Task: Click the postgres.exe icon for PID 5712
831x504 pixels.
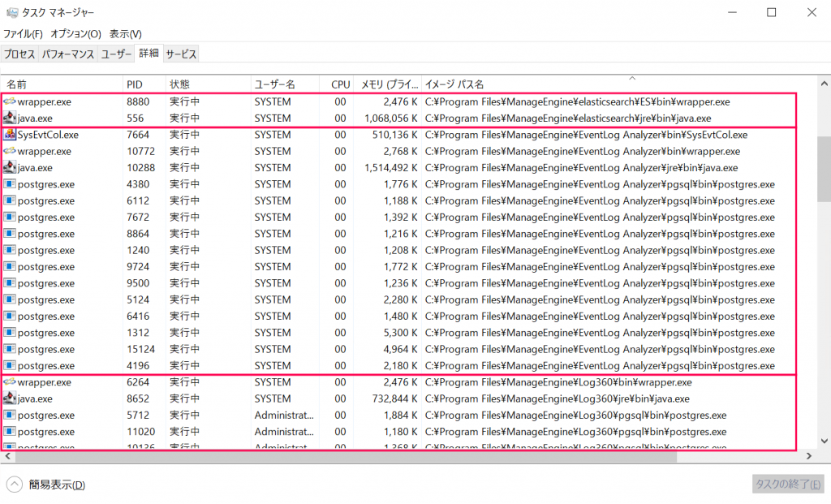Action: click(10, 415)
